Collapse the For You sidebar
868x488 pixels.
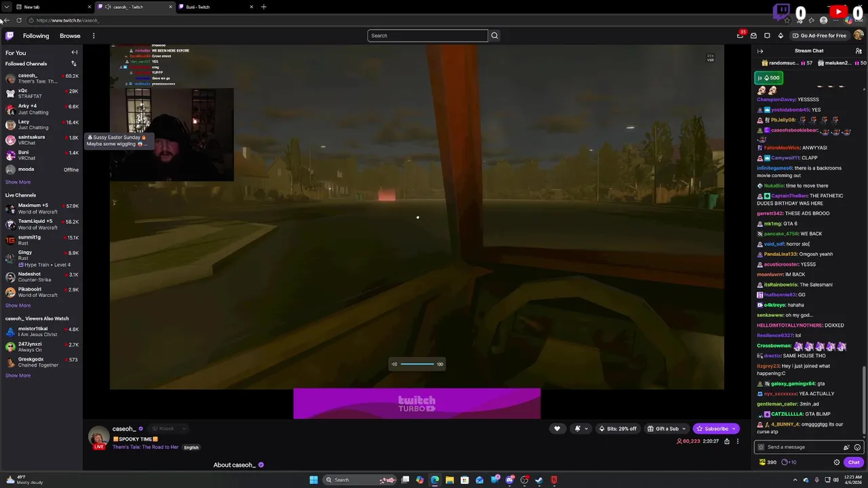pos(75,52)
